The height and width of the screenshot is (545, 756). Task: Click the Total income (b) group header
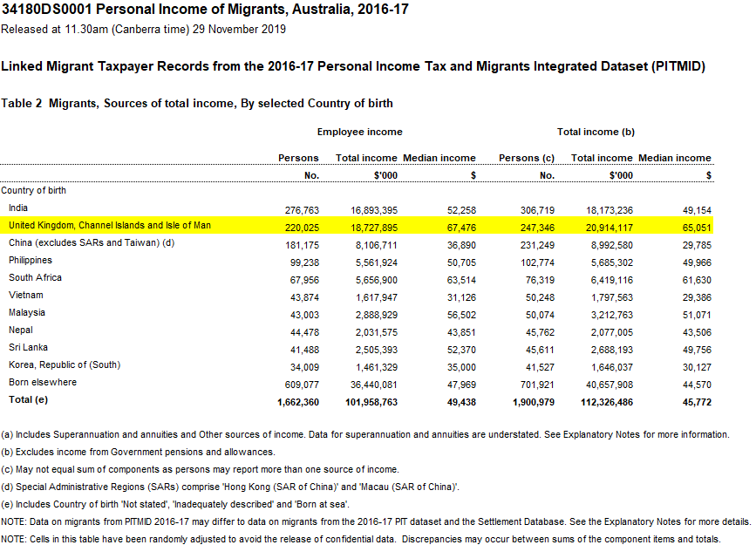click(x=596, y=132)
